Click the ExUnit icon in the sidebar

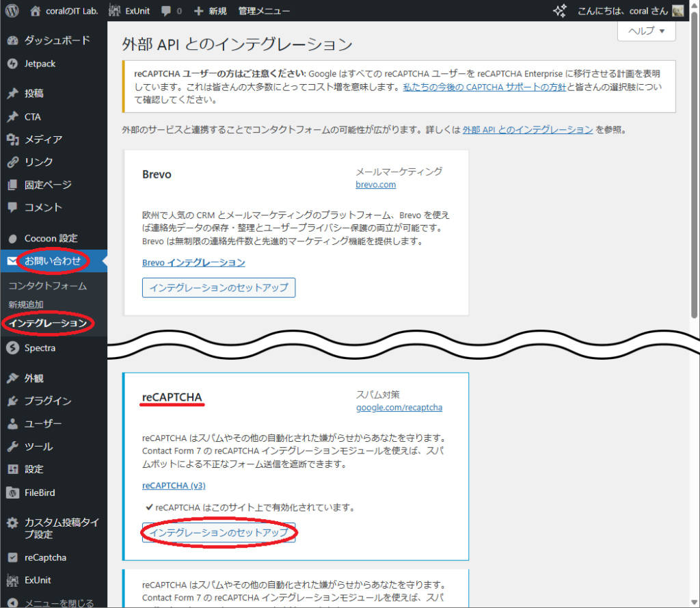tap(12, 581)
